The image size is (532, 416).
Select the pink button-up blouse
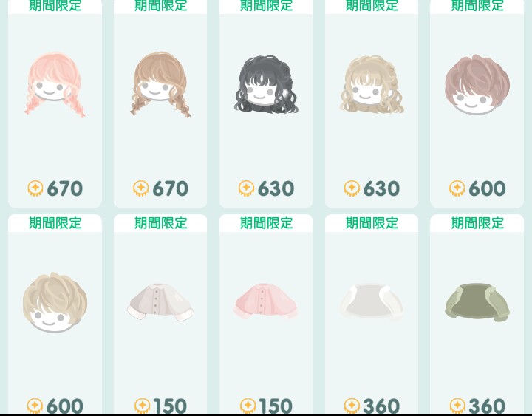click(x=266, y=301)
